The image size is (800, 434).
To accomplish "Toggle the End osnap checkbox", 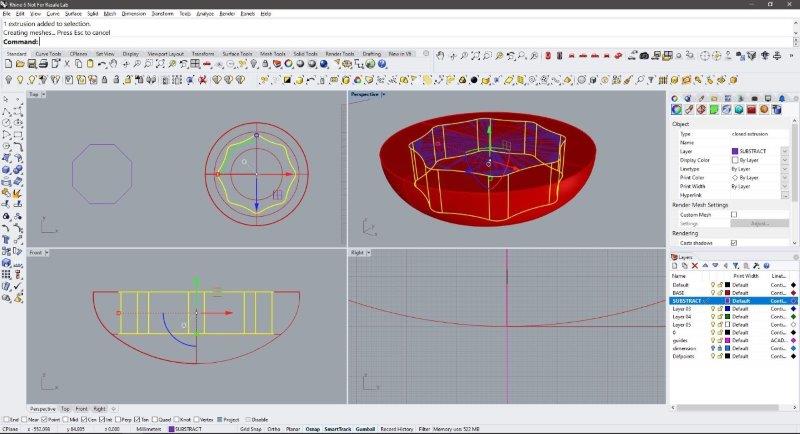I will 6,420.
